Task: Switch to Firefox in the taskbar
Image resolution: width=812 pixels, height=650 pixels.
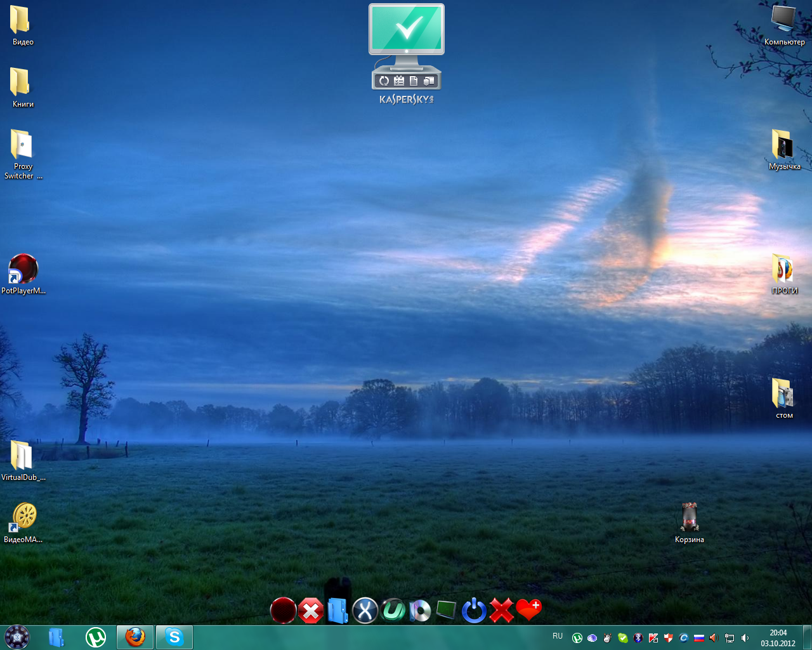Action: 135,637
